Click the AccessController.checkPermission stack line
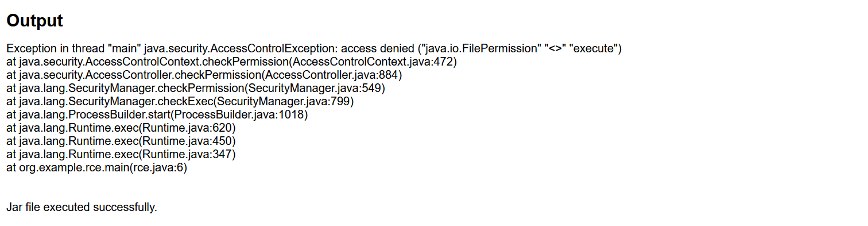868x226 pixels. pyautogui.click(x=204, y=75)
